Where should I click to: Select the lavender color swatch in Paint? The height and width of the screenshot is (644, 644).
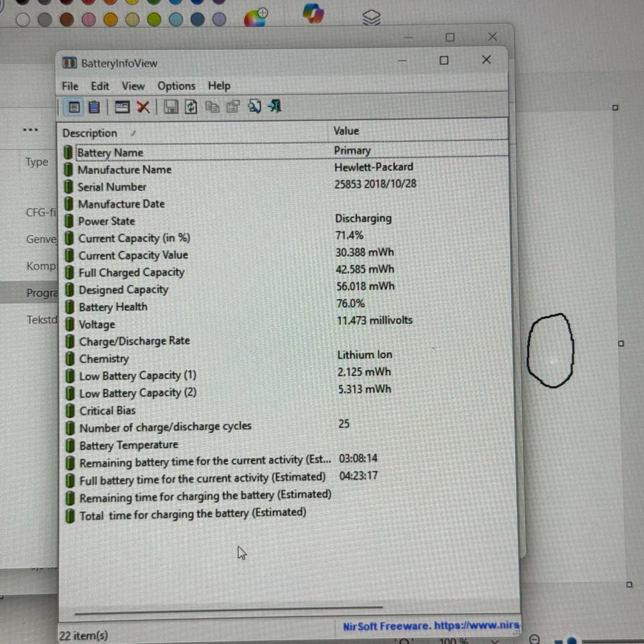point(219,19)
